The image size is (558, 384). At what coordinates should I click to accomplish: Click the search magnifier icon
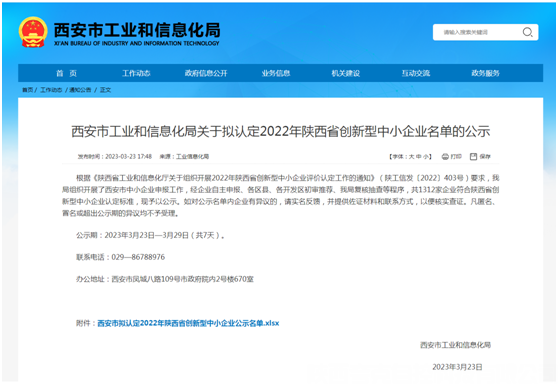click(x=527, y=32)
